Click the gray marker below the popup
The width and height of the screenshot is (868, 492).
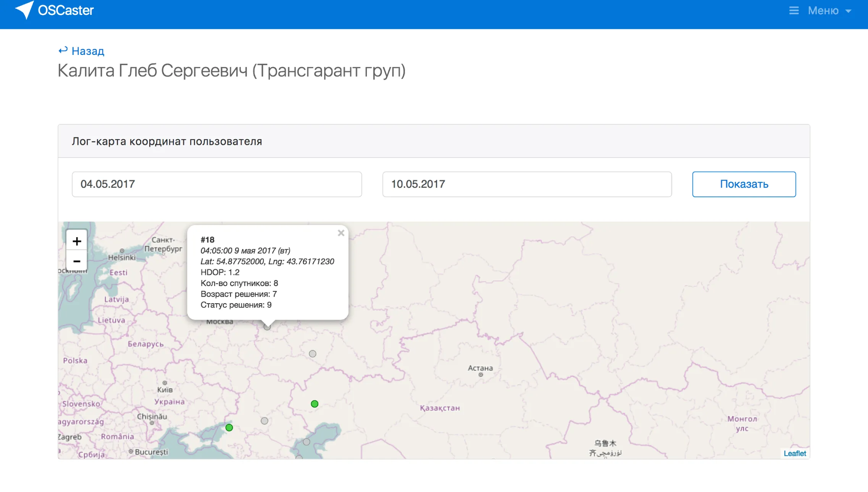tap(313, 354)
